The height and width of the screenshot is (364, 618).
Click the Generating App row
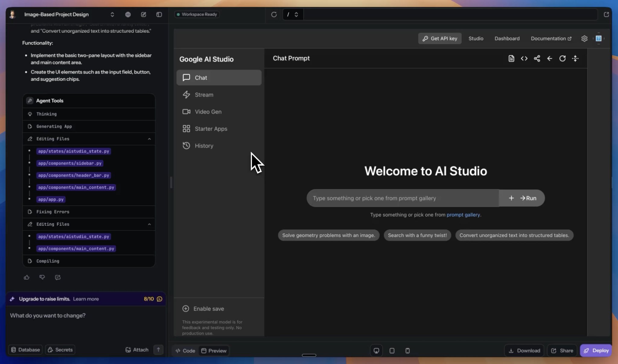(89, 126)
